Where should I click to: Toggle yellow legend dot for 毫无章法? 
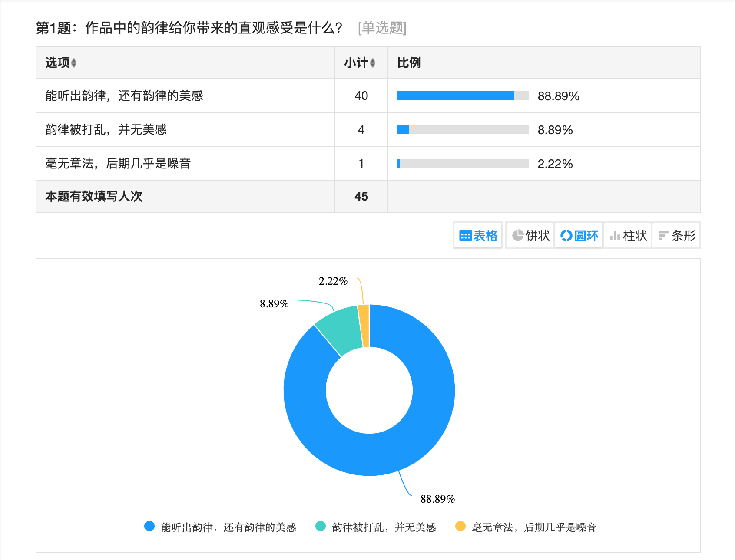click(460, 527)
